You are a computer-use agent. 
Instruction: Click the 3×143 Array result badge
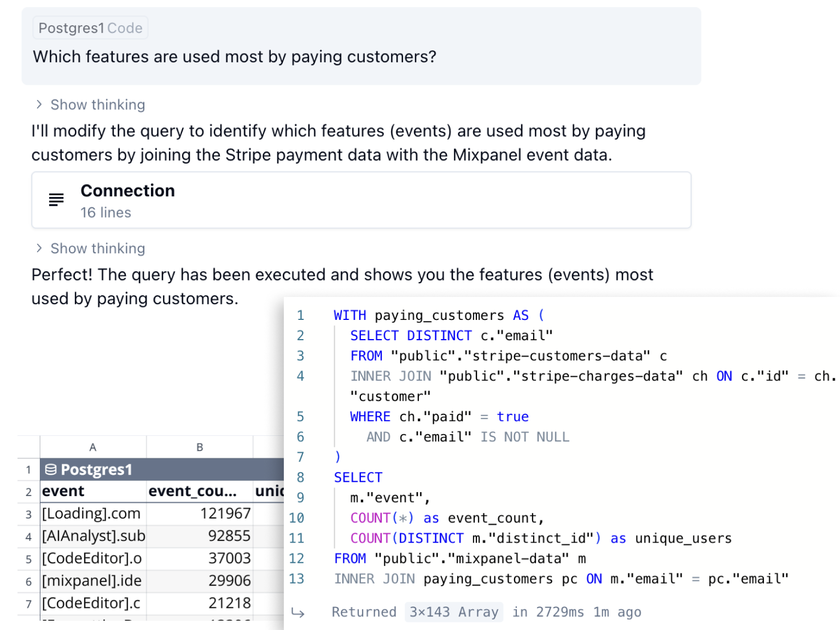[x=454, y=612]
